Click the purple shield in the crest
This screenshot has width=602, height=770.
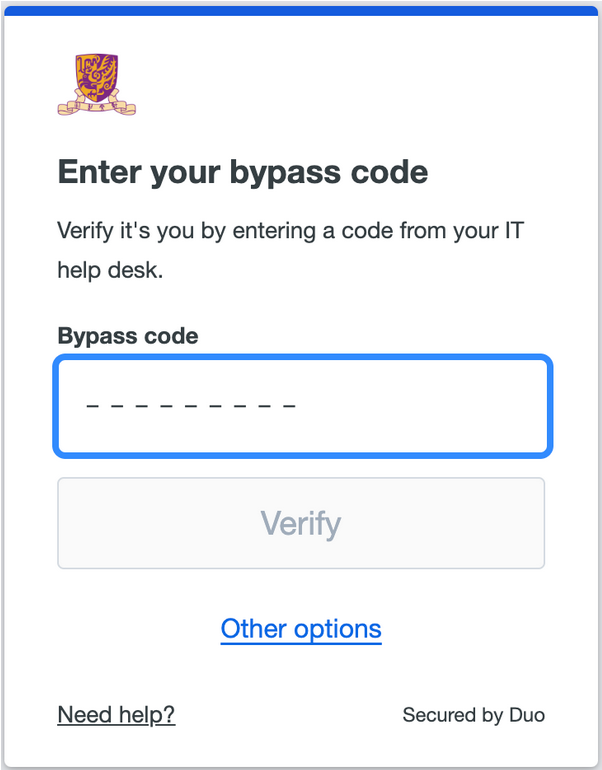coord(96,74)
